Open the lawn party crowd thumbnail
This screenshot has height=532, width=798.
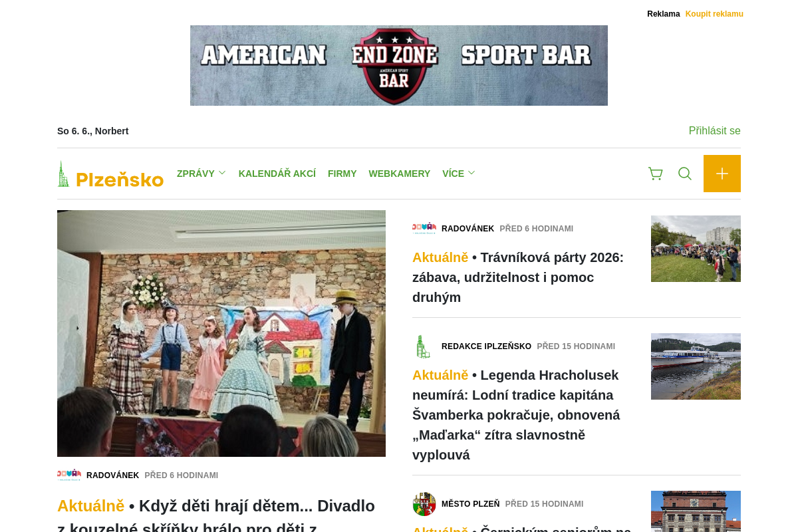tap(696, 249)
